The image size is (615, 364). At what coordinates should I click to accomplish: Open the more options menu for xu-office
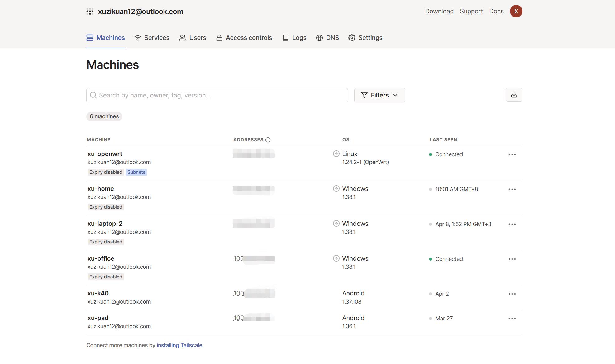[512, 259]
